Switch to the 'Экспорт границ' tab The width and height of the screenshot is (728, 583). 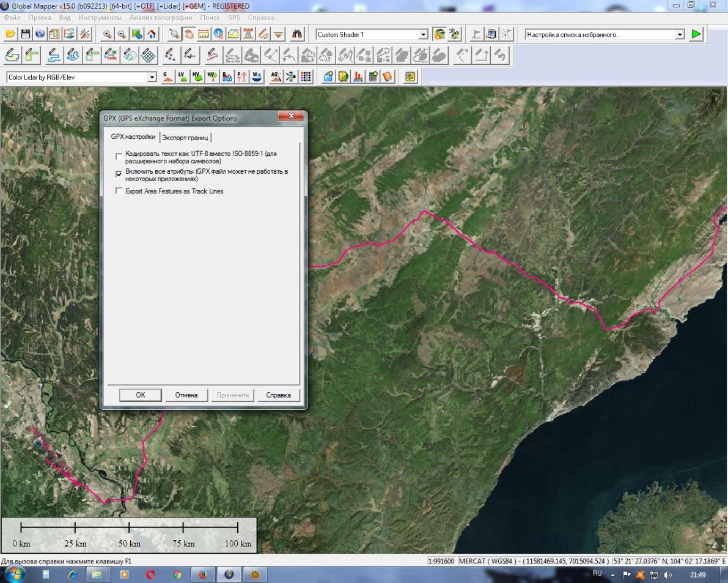(185, 138)
